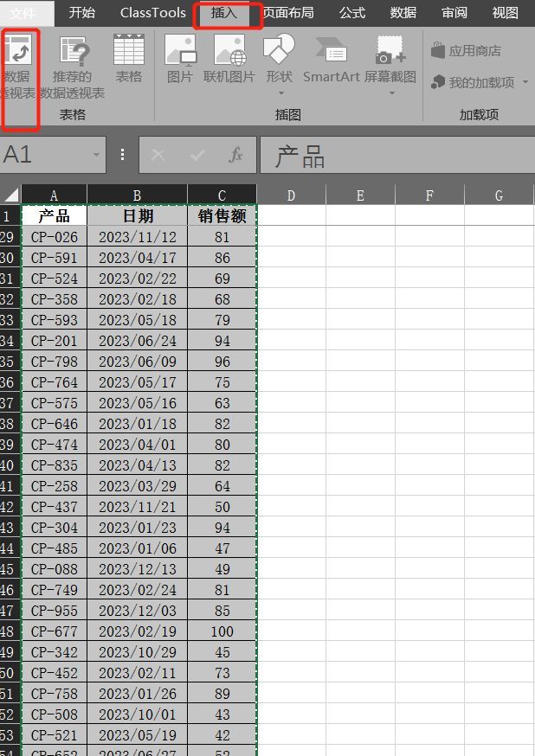535x756 pixels.
Task: Switch to the Insert (插入) tab
Action: pos(224,13)
